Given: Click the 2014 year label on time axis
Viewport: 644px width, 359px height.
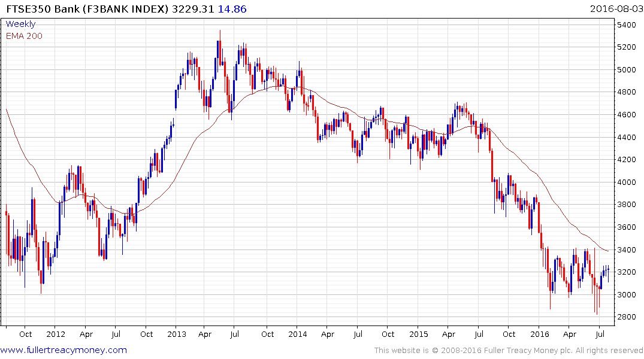Looking at the screenshot, I should pyautogui.click(x=298, y=334).
